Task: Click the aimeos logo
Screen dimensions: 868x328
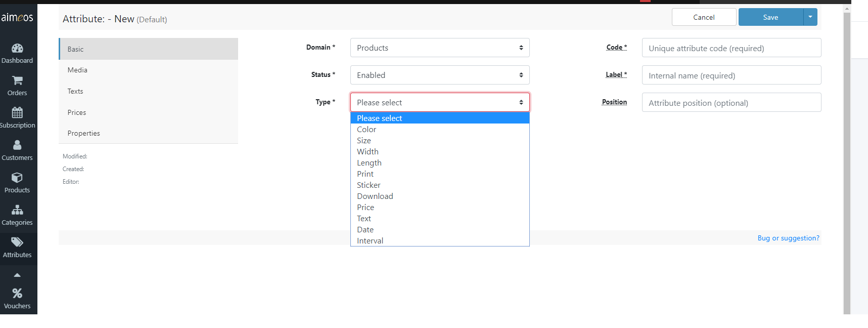Action: (x=17, y=17)
